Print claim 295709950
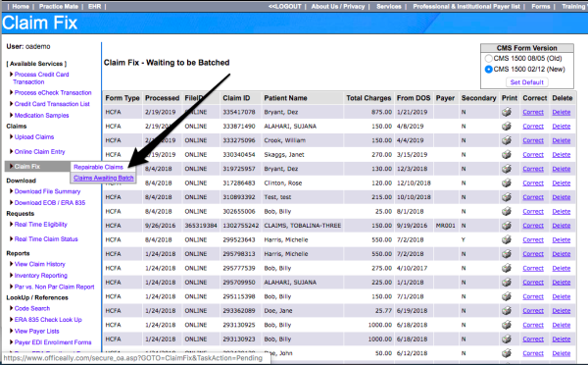This screenshot has height=365, width=588. click(507, 282)
